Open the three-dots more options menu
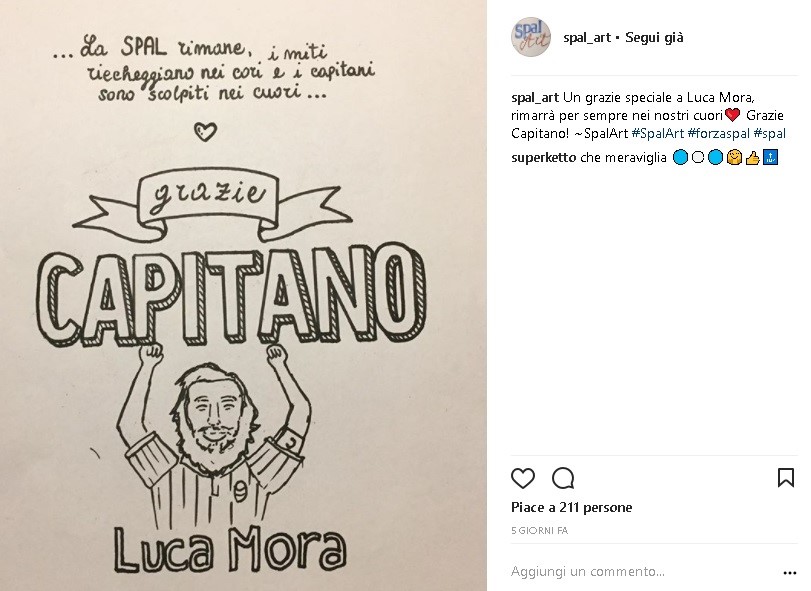The height and width of the screenshot is (591, 811). [790, 572]
